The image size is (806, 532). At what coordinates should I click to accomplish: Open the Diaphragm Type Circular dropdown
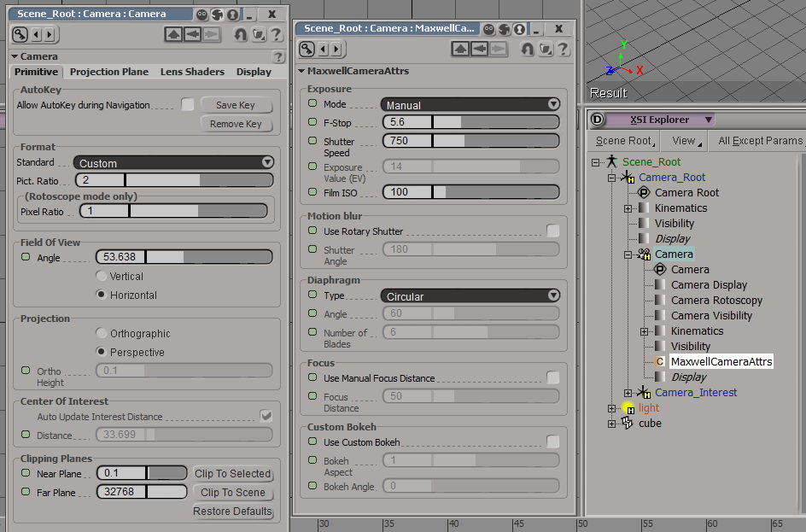click(470, 296)
